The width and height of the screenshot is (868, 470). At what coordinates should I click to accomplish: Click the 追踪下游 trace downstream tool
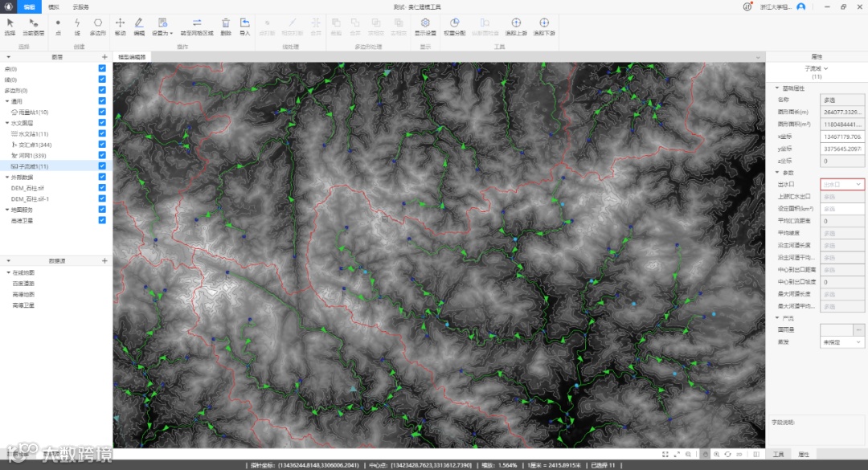coord(544,26)
